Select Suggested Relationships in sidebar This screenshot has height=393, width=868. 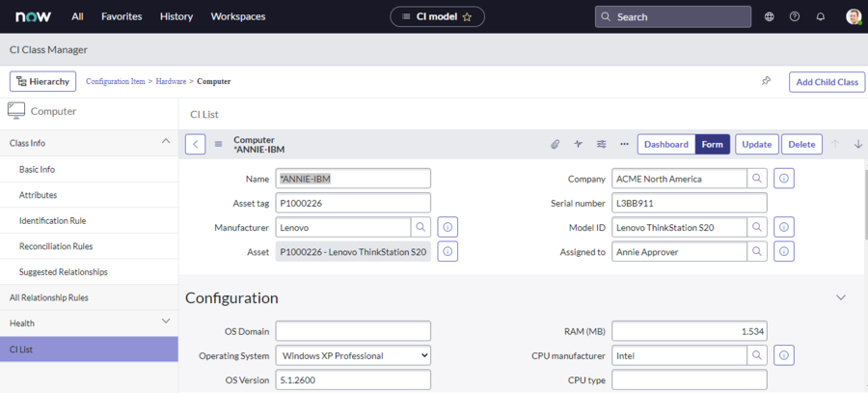[89, 272]
